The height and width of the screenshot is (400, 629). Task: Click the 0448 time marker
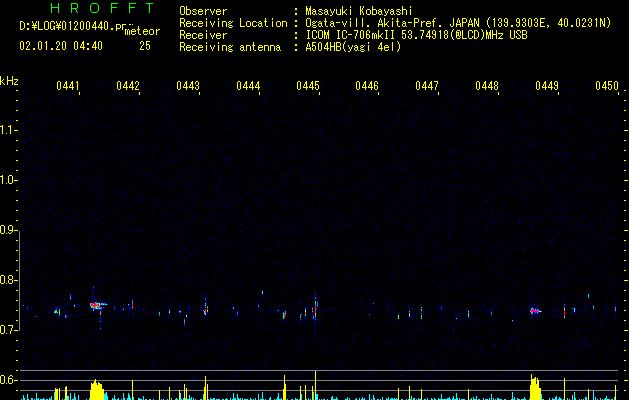487,86
